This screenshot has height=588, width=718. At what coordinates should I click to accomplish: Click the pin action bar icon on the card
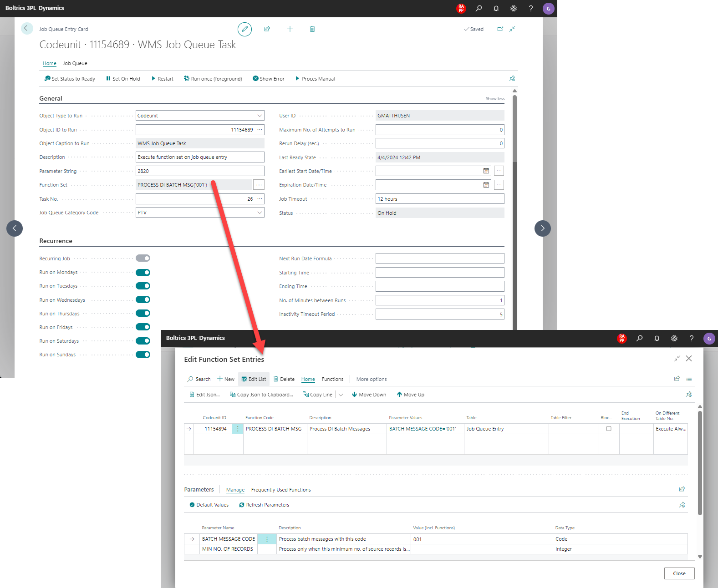[x=512, y=78]
